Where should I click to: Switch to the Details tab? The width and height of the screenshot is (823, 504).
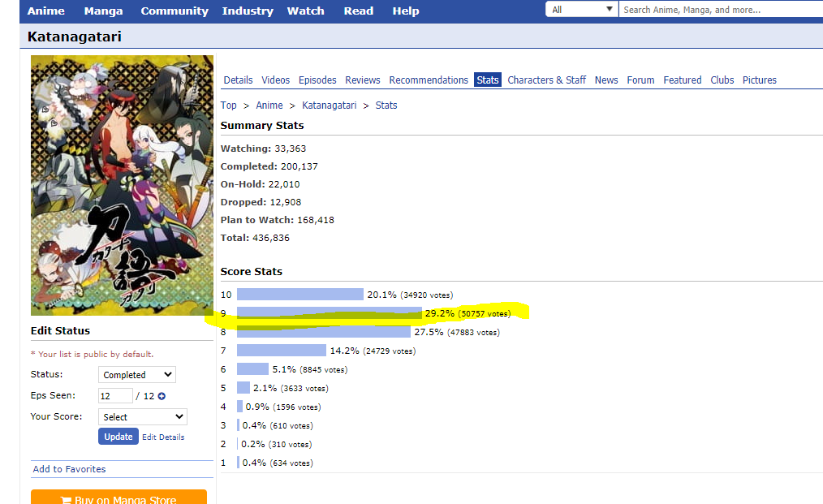238,80
